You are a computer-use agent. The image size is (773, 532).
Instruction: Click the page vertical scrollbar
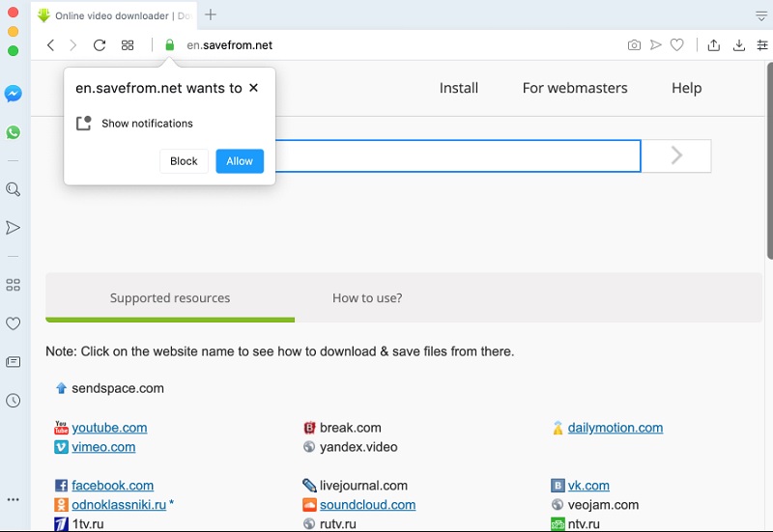click(769, 160)
